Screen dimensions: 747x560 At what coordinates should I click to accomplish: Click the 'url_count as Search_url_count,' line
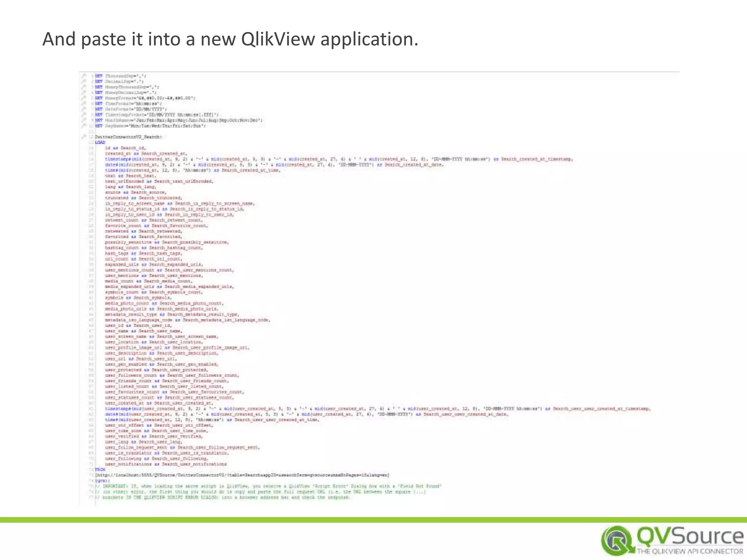tap(144, 259)
